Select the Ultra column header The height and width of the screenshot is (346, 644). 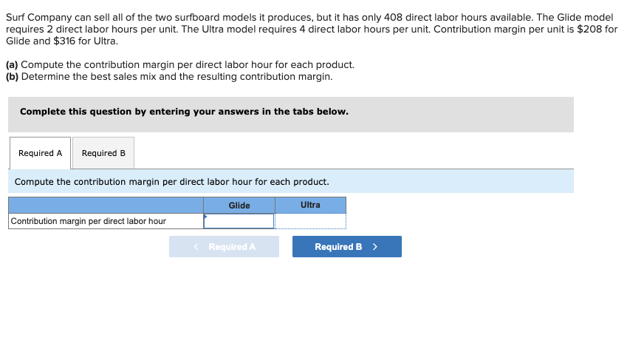click(x=310, y=205)
